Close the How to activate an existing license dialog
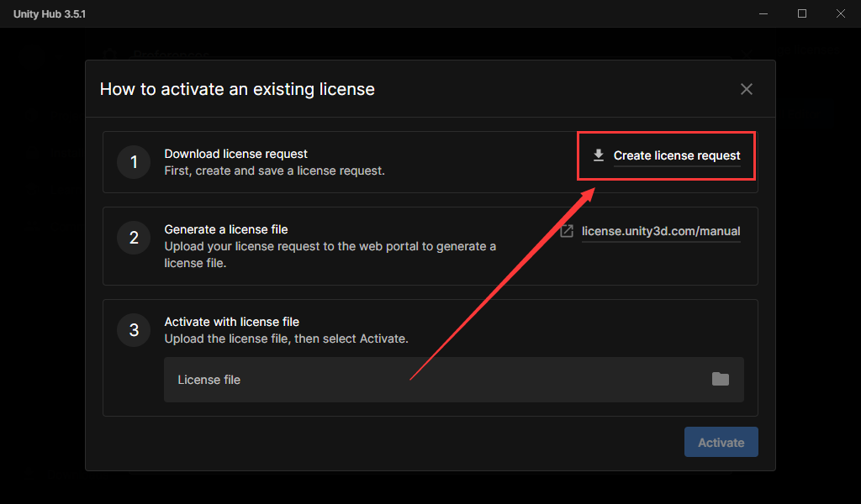 tap(747, 89)
